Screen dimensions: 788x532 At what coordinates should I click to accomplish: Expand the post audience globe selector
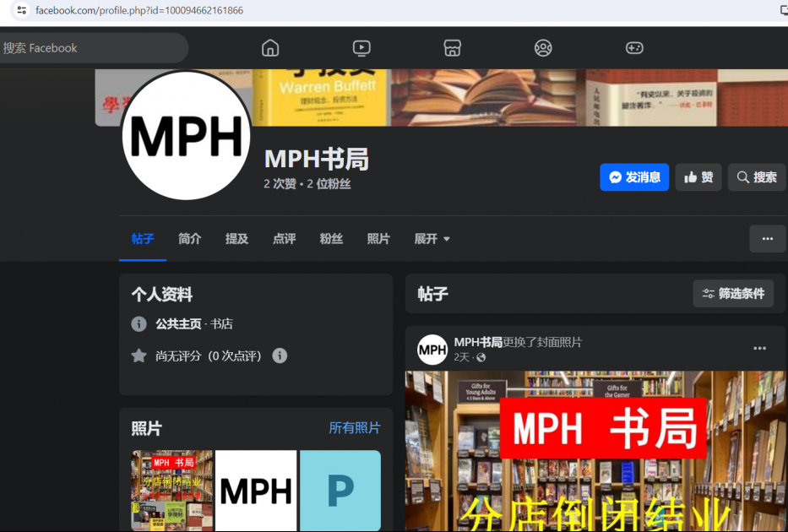pos(480,357)
